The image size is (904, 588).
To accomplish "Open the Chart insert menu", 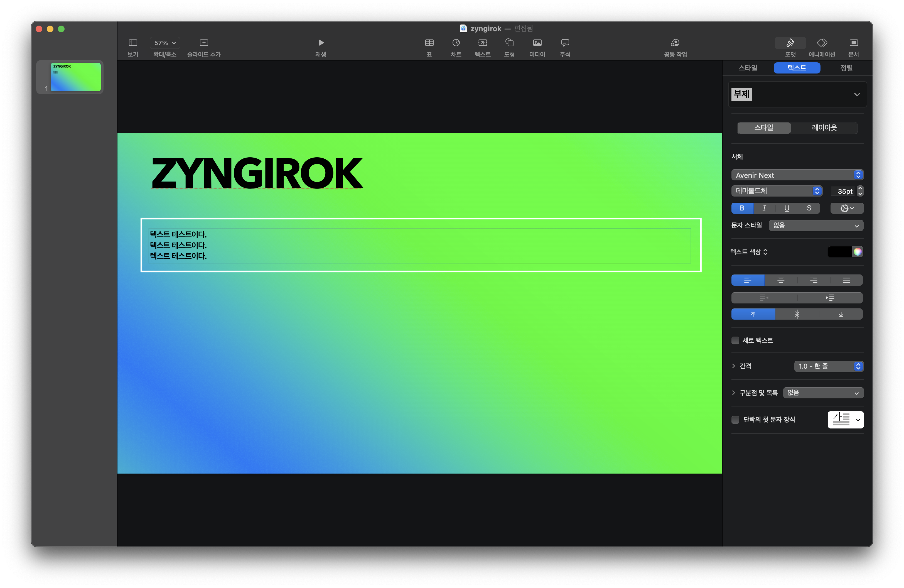I will 456,43.
